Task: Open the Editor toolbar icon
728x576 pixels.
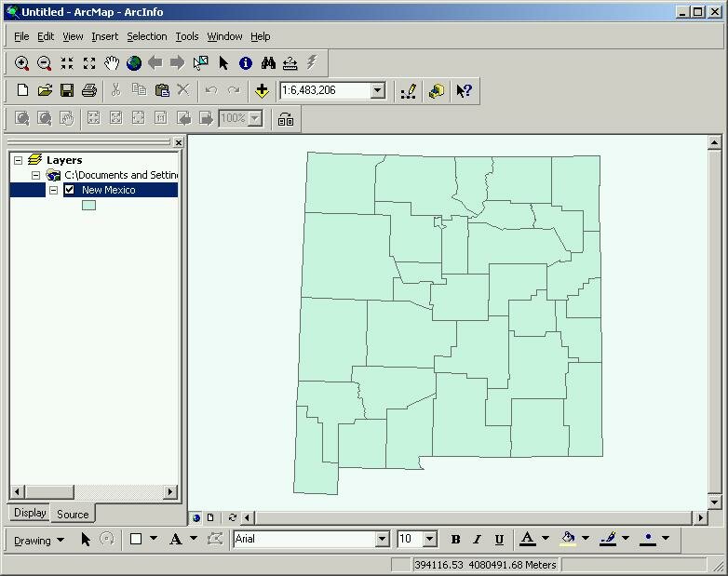Action: tap(408, 91)
